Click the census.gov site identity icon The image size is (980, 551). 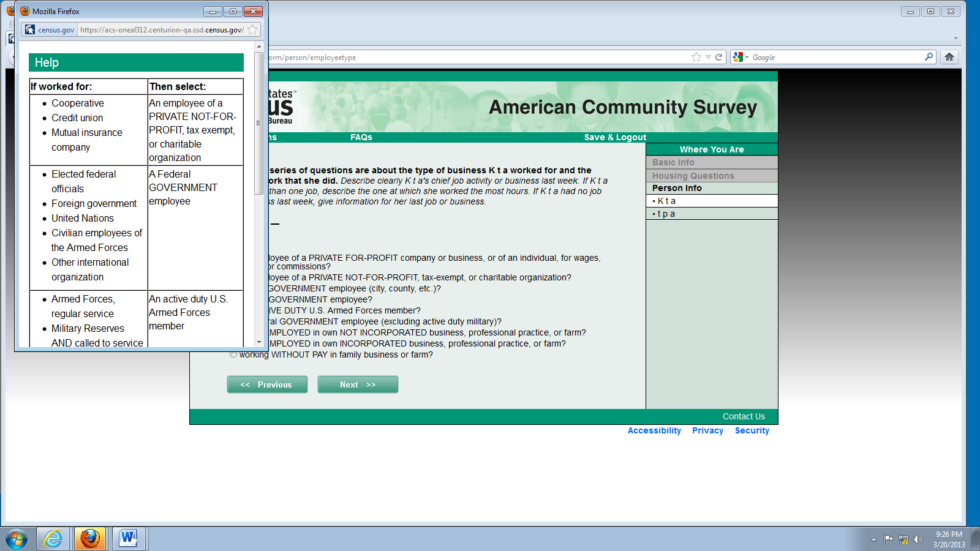tap(30, 29)
